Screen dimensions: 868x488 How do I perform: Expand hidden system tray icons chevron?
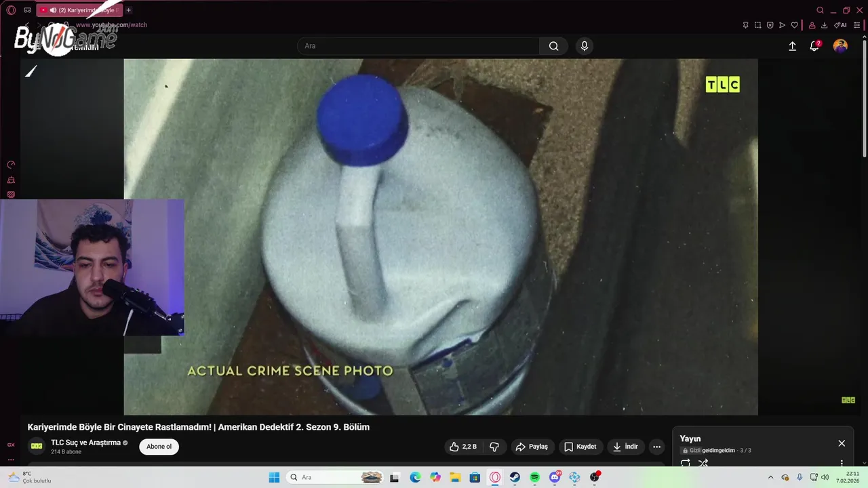tap(770, 477)
